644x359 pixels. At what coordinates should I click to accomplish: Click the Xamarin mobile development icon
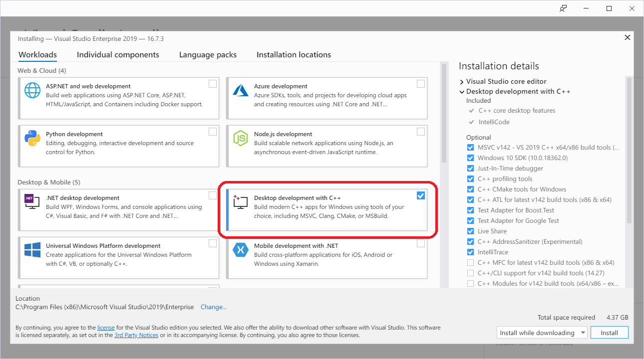(241, 250)
